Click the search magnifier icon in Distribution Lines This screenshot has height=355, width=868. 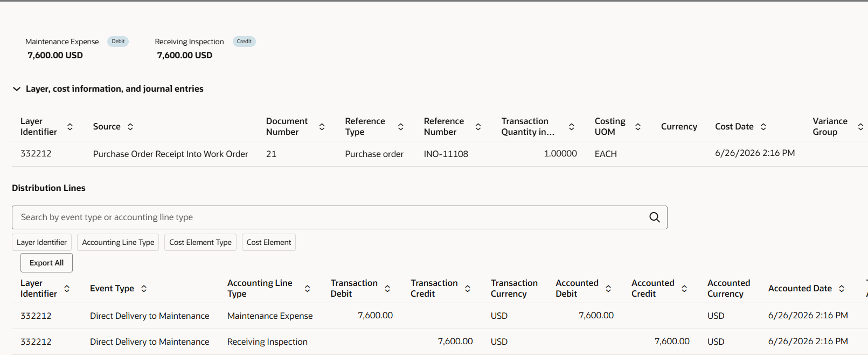[654, 217]
